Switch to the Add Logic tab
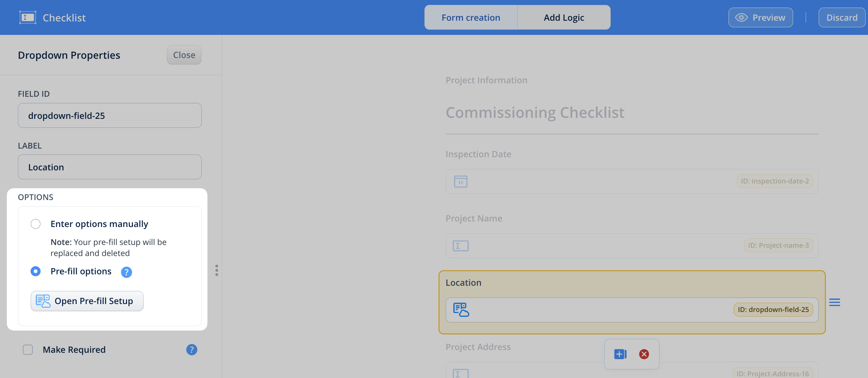 (564, 18)
